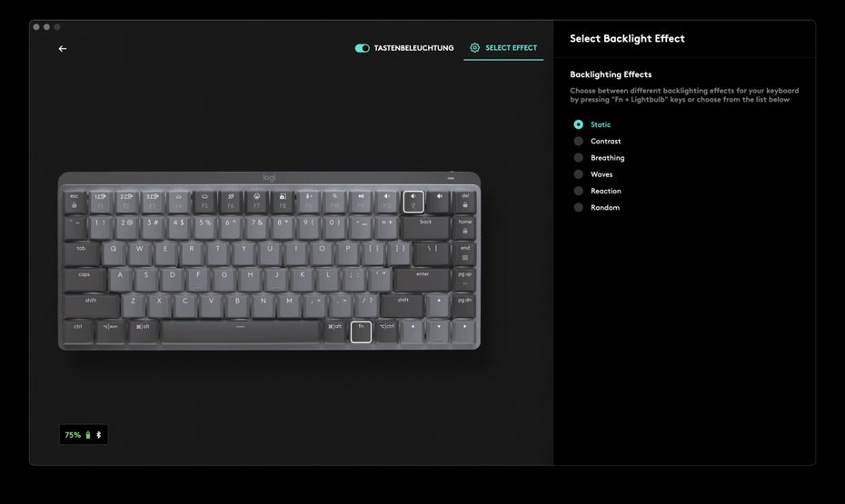Click the Select Effect gear icon

click(475, 48)
